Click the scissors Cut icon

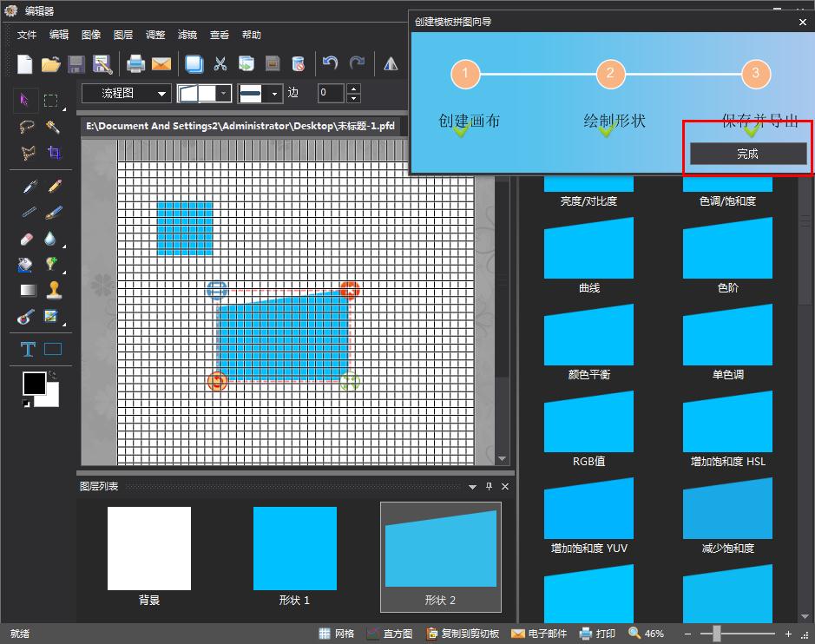point(220,63)
